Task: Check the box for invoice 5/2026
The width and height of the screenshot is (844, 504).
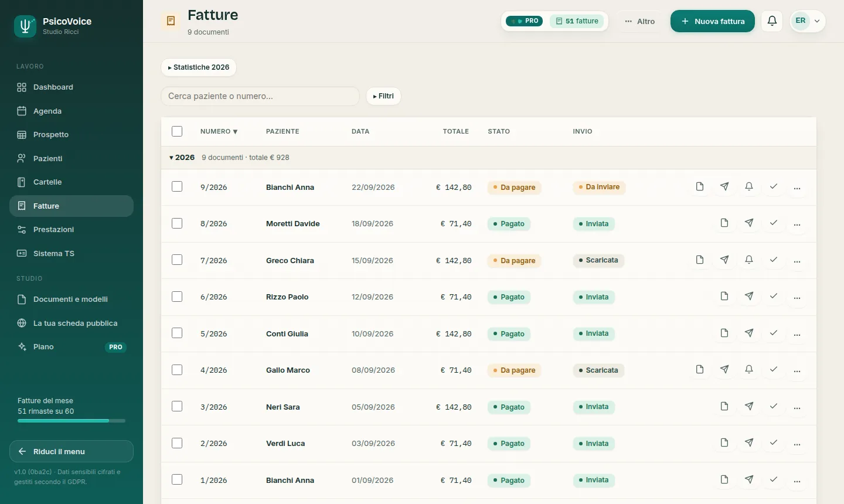Action: [177, 333]
